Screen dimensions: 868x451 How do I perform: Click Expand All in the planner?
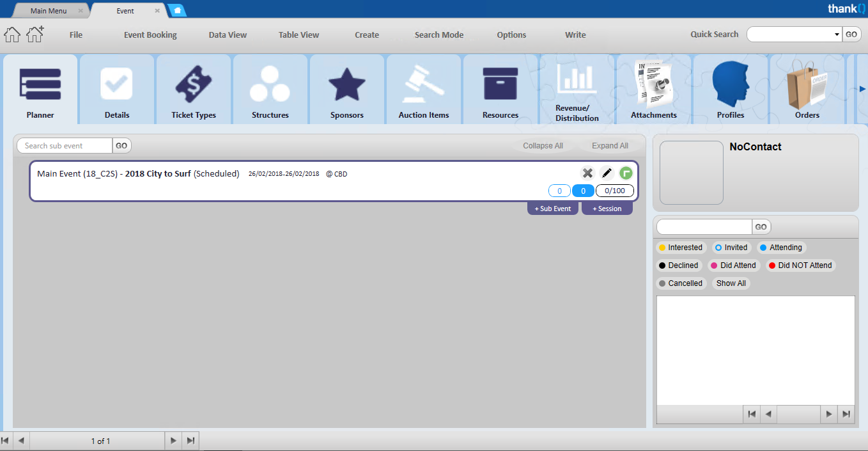[610, 146]
